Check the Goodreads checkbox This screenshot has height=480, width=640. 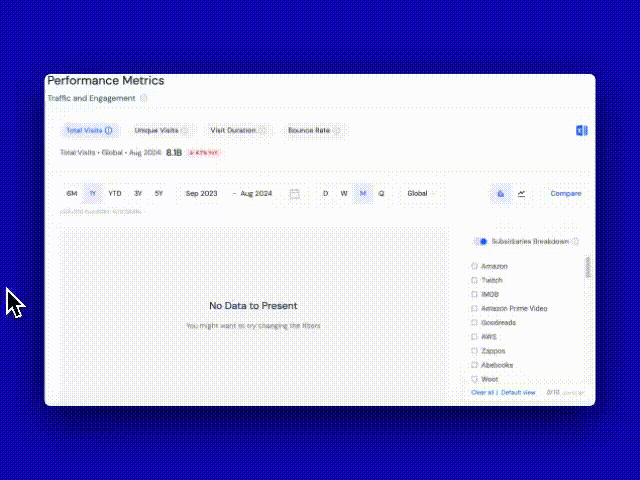point(474,322)
